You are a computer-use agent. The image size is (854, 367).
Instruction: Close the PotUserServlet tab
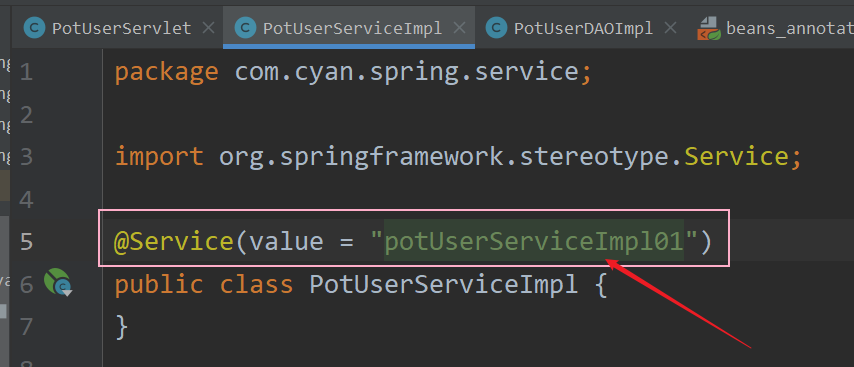tap(208, 28)
